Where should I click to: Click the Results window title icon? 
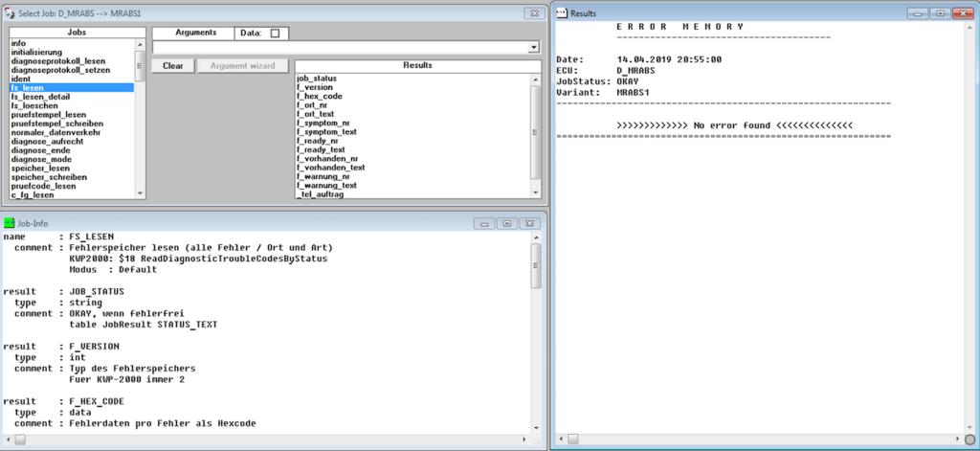pos(562,13)
